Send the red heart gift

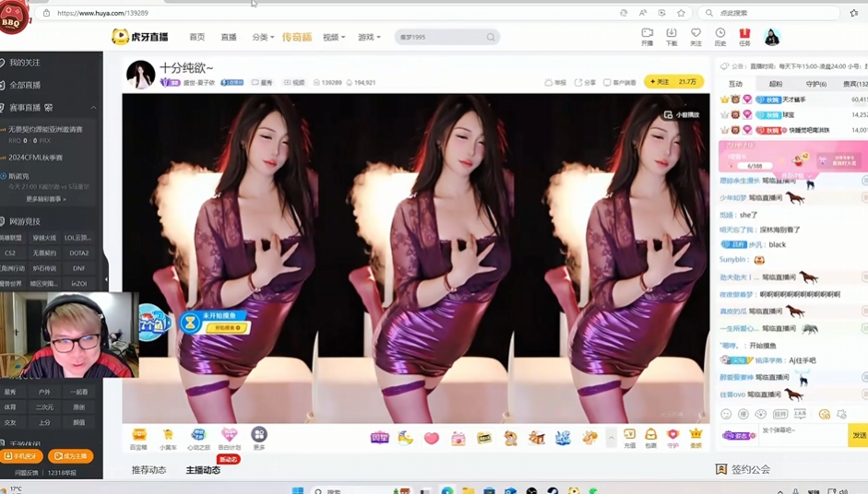pyautogui.click(x=431, y=438)
